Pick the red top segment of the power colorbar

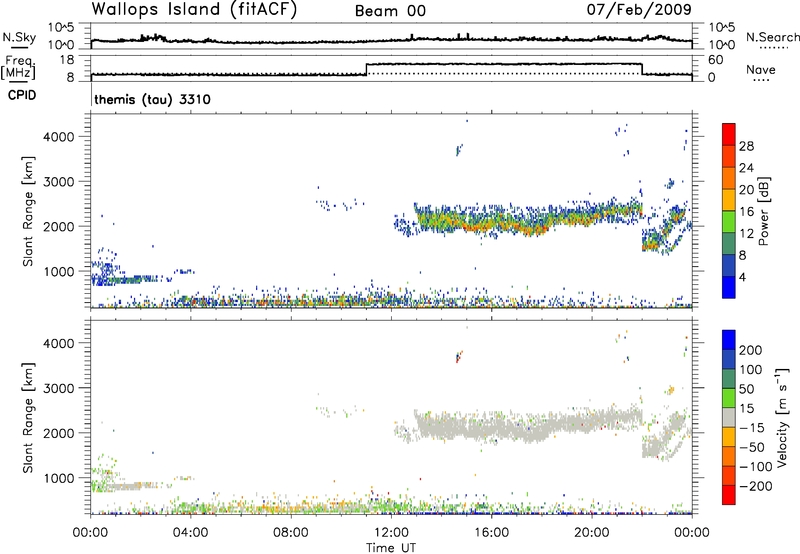click(x=729, y=134)
